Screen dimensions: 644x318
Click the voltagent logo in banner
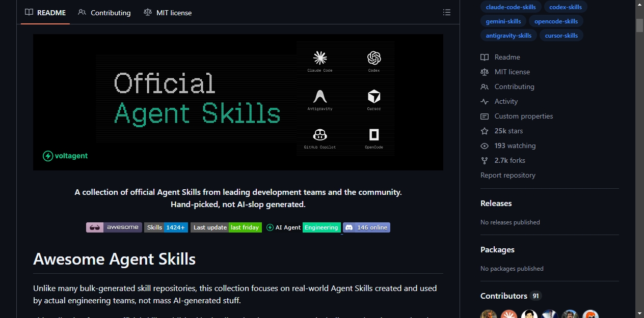point(65,156)
